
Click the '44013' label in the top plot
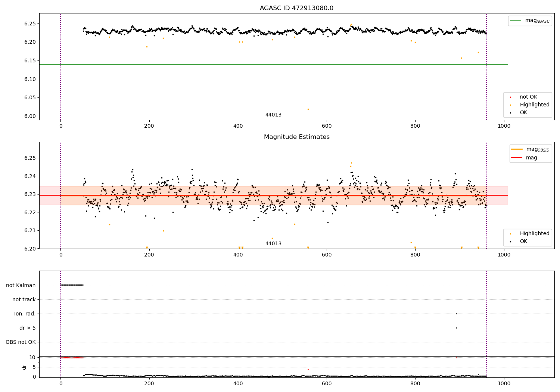coord(273,115)
